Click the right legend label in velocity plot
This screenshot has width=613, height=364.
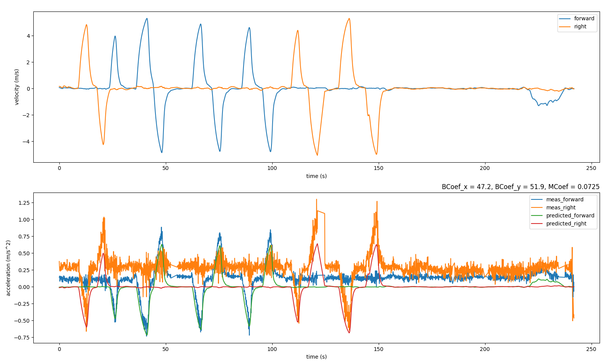coord(580,27)
